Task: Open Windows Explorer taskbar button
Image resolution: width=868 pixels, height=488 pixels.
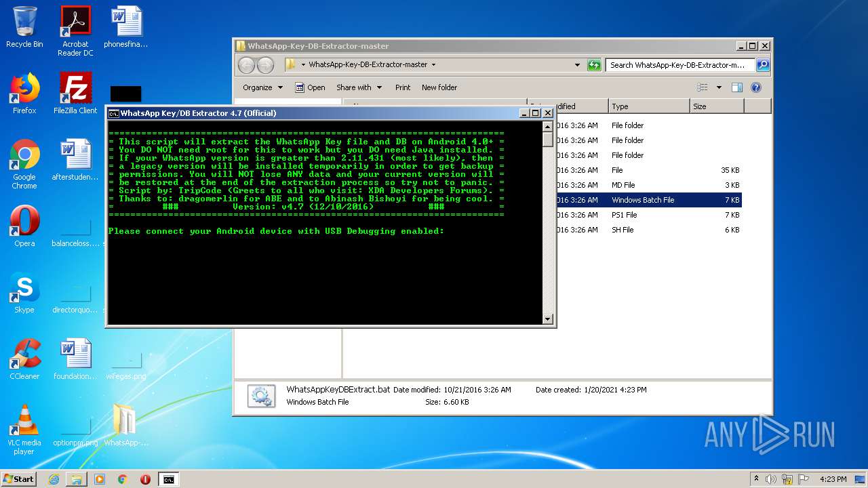Action: tap(77, 479)
